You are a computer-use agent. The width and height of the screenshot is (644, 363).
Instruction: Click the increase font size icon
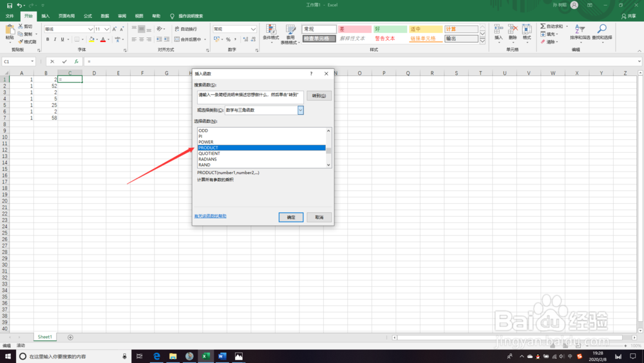(x=114, y=29)
